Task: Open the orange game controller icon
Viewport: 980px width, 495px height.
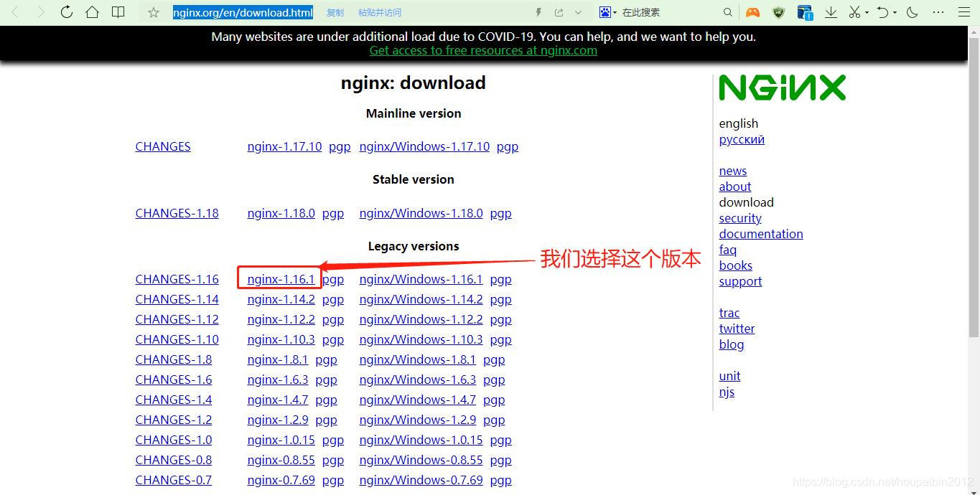Action: 752,12
